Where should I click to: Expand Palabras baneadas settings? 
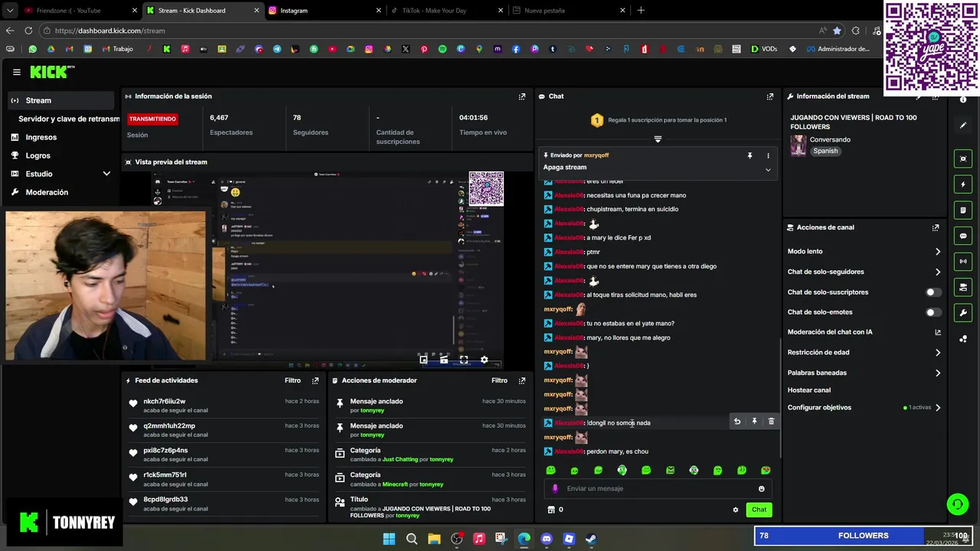[938, 373]
